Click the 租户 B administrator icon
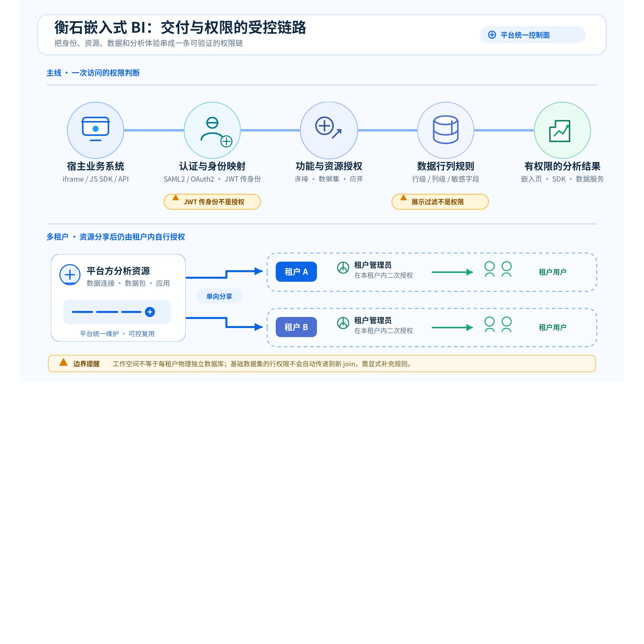644x644 pixels. 343,323
